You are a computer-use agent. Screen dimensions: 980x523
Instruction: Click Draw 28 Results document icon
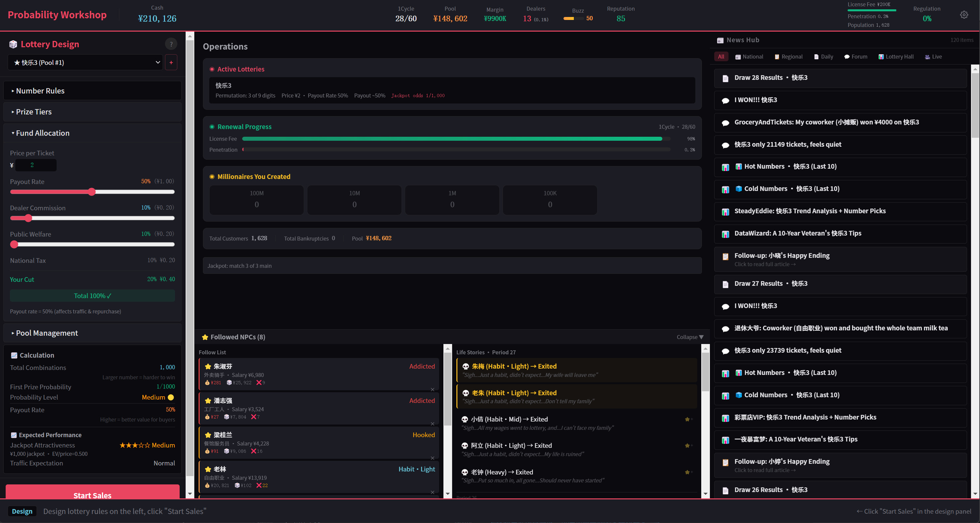point(726,79)
